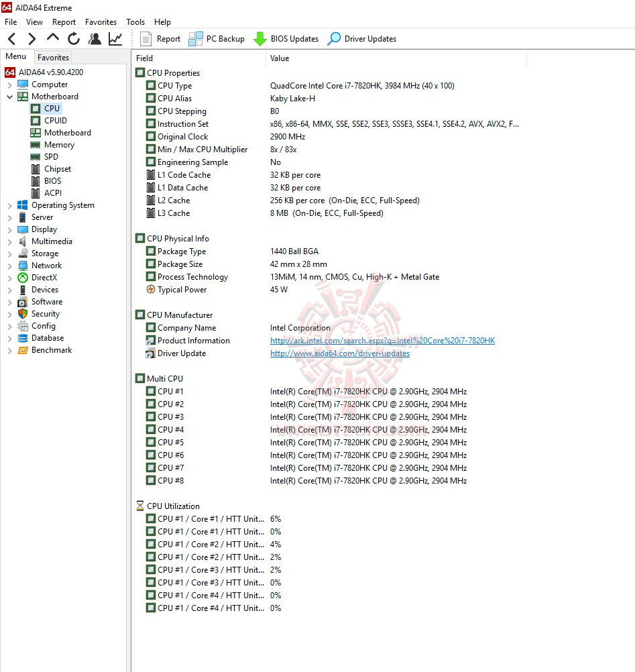Expand the Computer tree node
This screenshot has height=672, width=635.
tap(10, 85)
